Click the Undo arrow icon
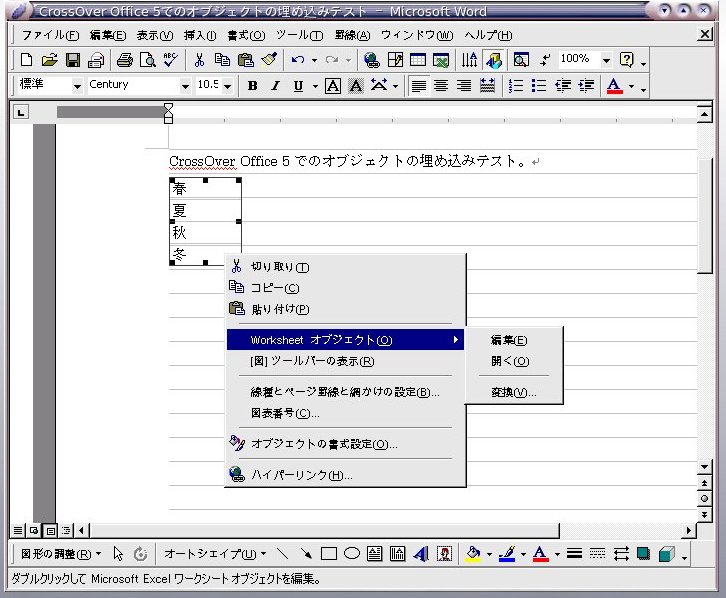Screen dimensions: 726x598 coord(298,60)
